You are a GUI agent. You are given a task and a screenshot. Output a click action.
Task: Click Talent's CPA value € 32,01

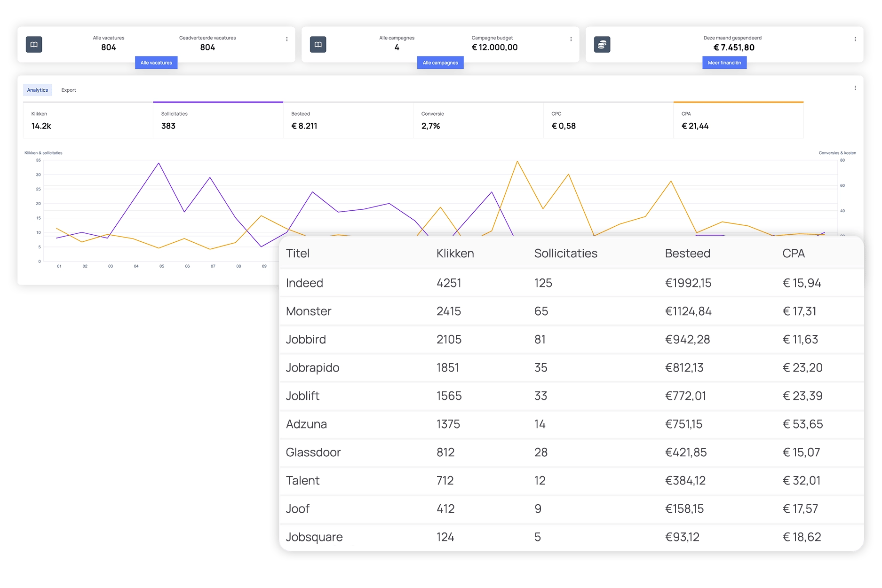click(x=802, y=481)
